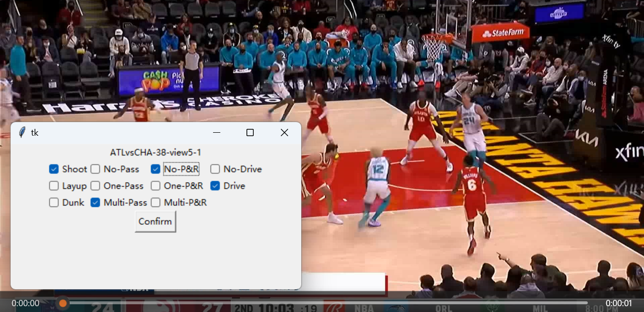
Task: Click the 0:00:01 duration label
Action: [x=619, y=303]
